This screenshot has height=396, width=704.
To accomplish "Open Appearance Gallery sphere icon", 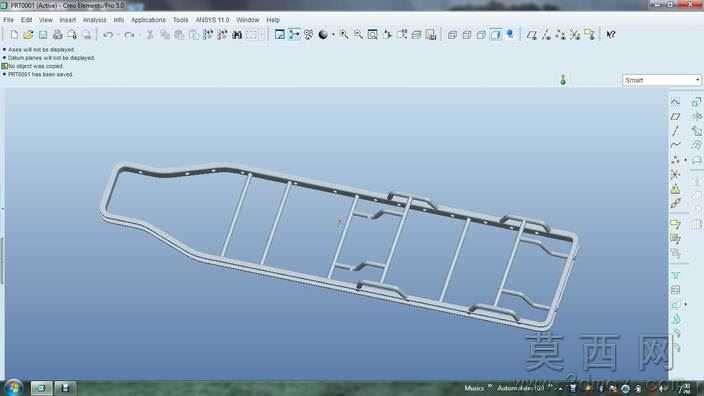I will 323,35.
